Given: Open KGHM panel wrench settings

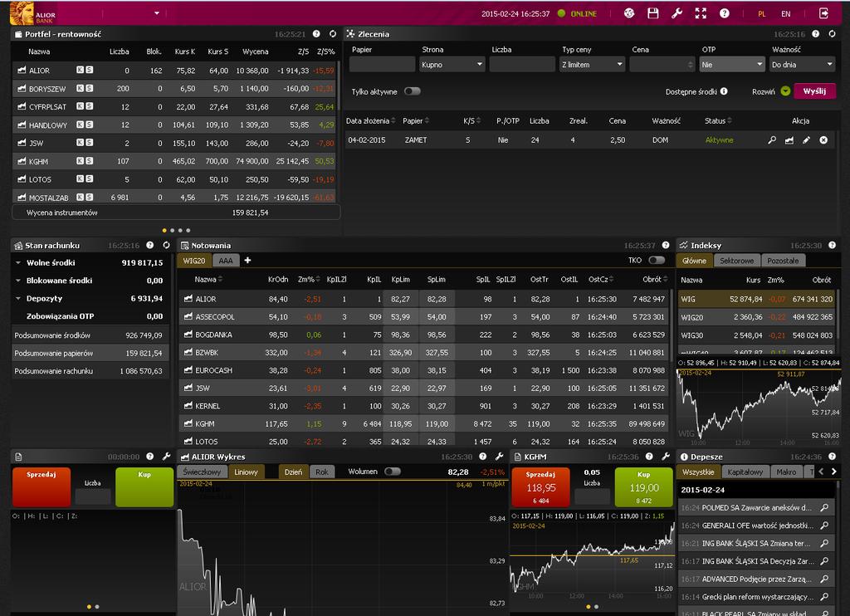Looking at the screenshot, I should click(x=666, y=457).
